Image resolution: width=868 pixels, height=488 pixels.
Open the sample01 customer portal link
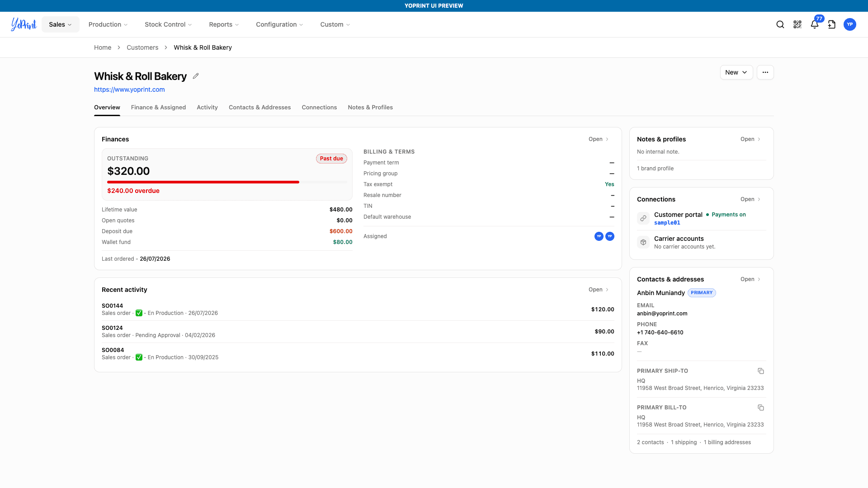(667, 223)
